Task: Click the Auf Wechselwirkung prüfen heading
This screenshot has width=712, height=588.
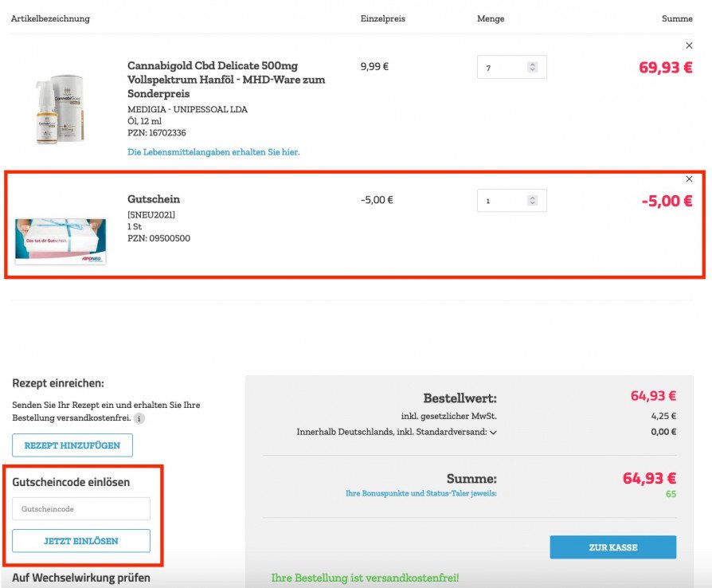Action: tap(81, 578)
